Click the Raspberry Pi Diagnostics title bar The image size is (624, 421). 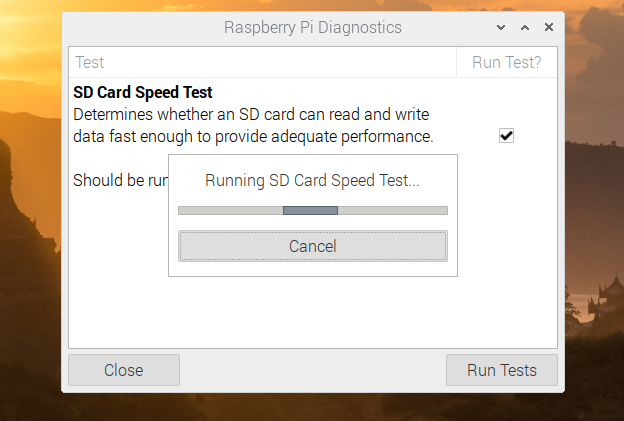click(x=313, y=27)
